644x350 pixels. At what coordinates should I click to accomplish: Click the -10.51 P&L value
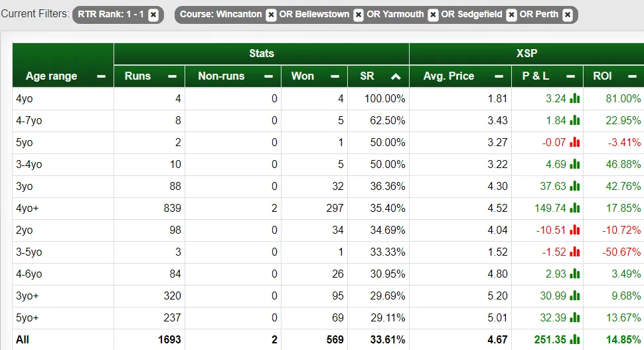click(551, 230)
